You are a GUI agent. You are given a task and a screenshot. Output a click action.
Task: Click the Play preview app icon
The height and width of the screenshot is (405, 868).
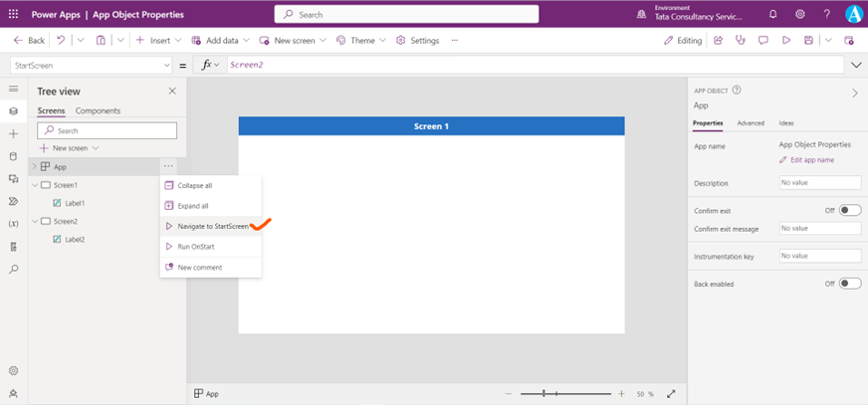[786, 41]
